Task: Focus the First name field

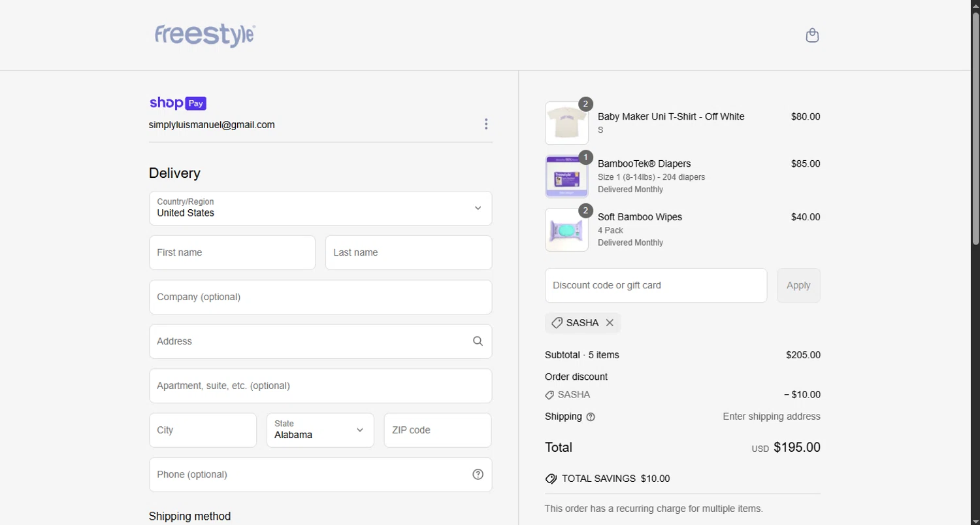Action: click(x=232, y=252)
